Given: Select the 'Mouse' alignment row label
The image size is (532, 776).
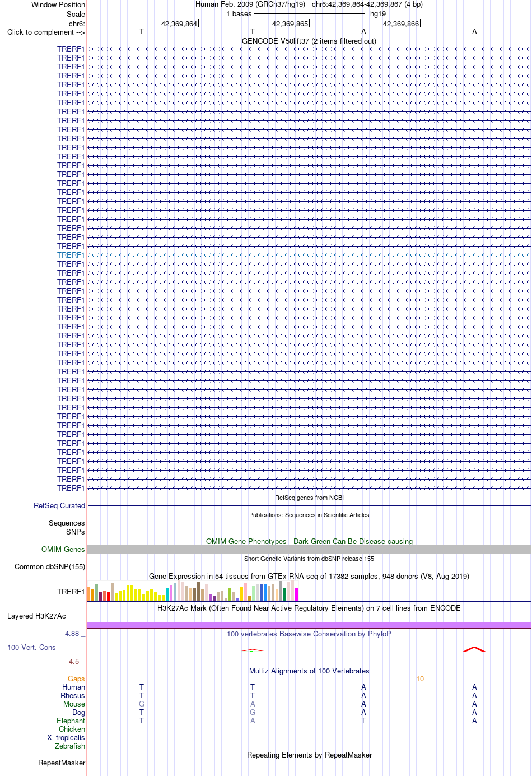Looking at the screenshot, I should tap(74, 704).
